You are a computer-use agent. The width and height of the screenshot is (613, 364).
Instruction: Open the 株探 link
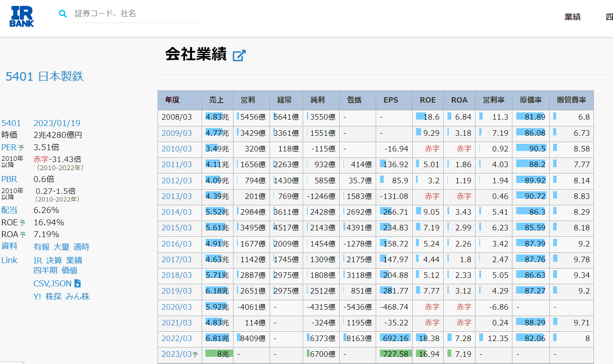[x=53, y=297]
